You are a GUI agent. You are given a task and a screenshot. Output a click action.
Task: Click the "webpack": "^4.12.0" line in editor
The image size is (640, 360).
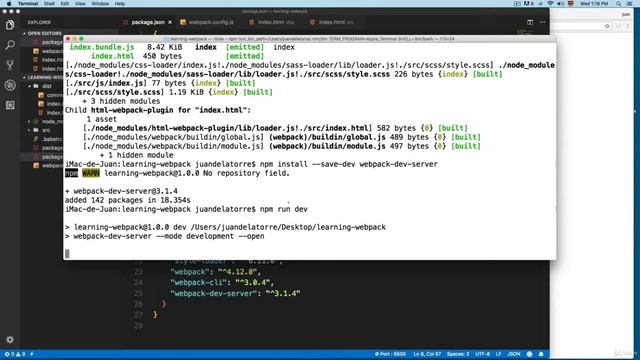pyautogui.click(x=215, y=271)
